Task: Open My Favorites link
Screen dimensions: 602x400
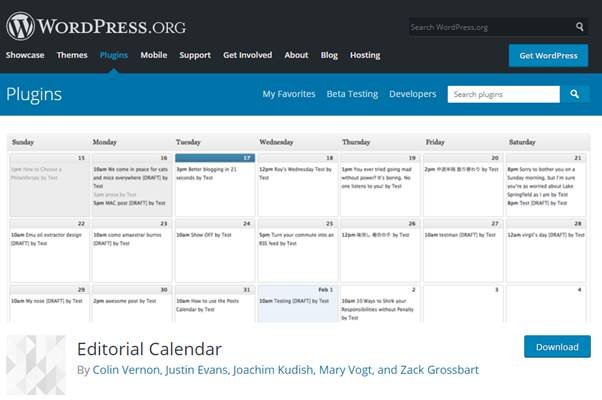Action: pyautogui.click(x=289, y=94)
